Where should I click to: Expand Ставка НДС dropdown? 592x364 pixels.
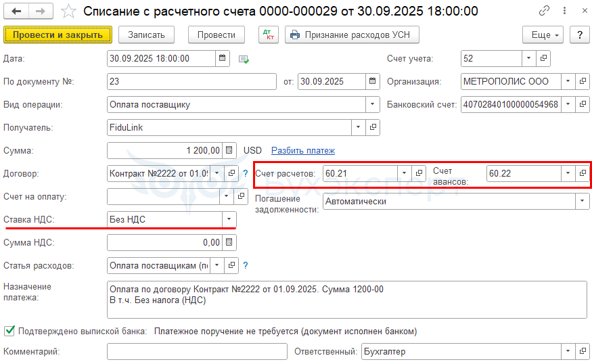229,219
